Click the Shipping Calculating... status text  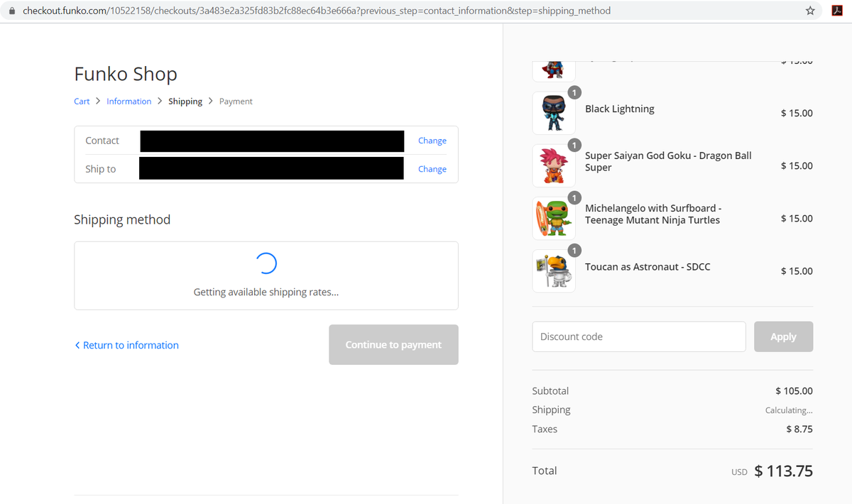coord(789,410)
